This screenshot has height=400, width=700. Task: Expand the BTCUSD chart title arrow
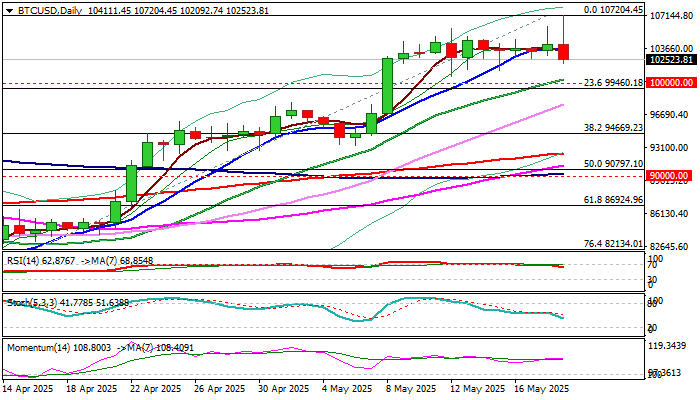pos(9,11)
